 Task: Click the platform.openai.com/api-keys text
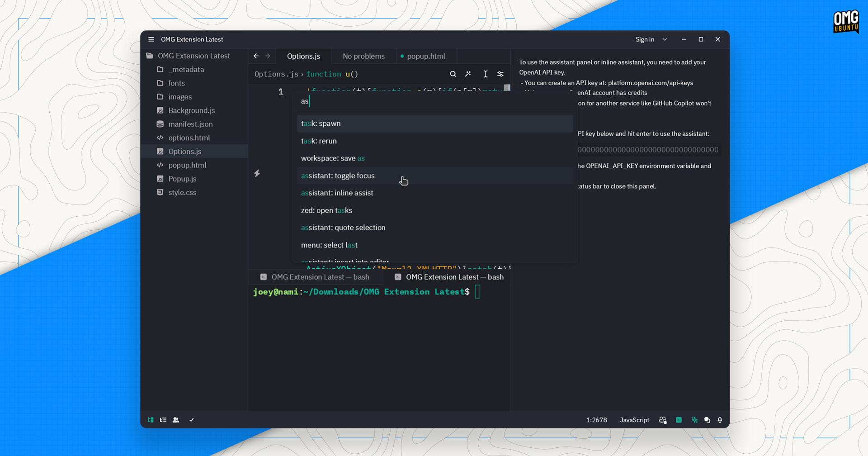(651, 83)
